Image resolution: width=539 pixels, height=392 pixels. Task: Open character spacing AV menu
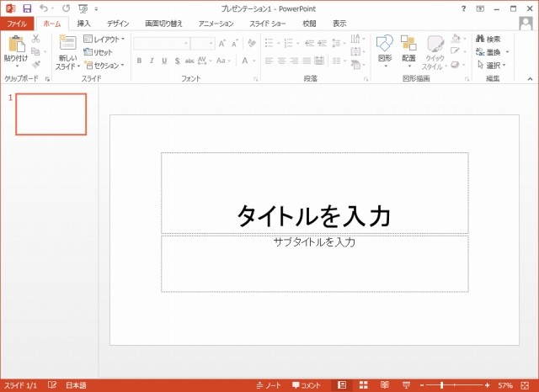pyautogui.click(x=204, y=61)
